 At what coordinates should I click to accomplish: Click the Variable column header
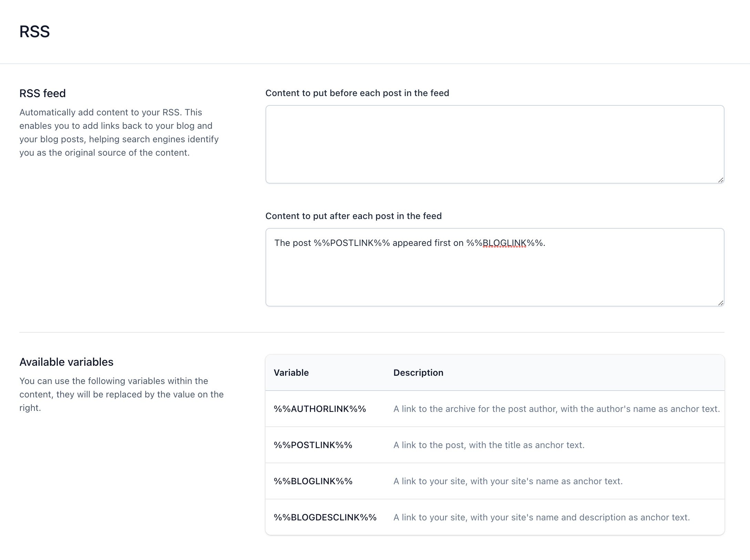291,373
